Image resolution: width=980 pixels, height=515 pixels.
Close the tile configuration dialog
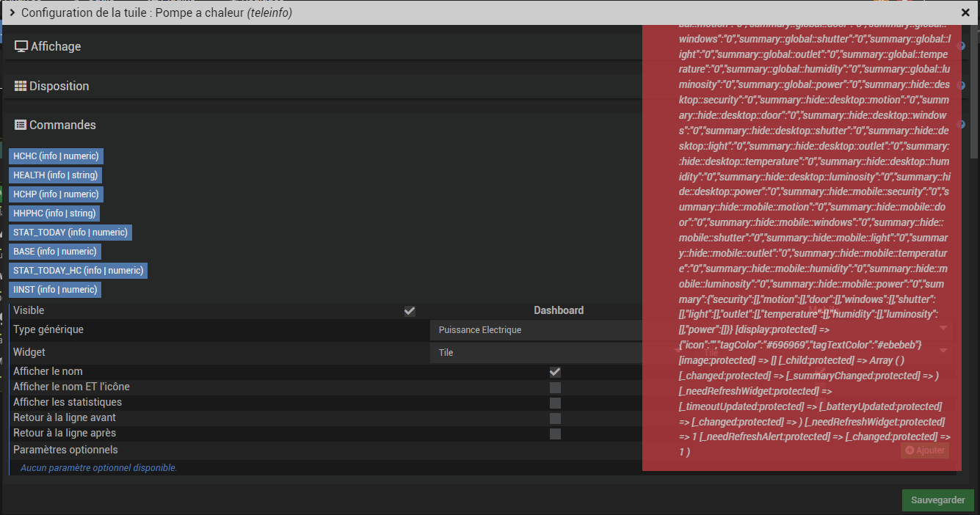point(965,12)
